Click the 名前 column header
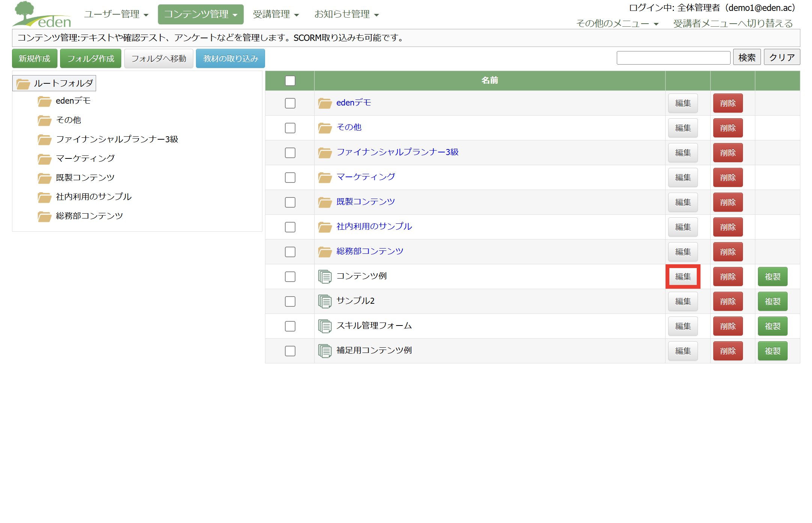Viewport: 812px width, 523px height. click(x=490, y=80)
